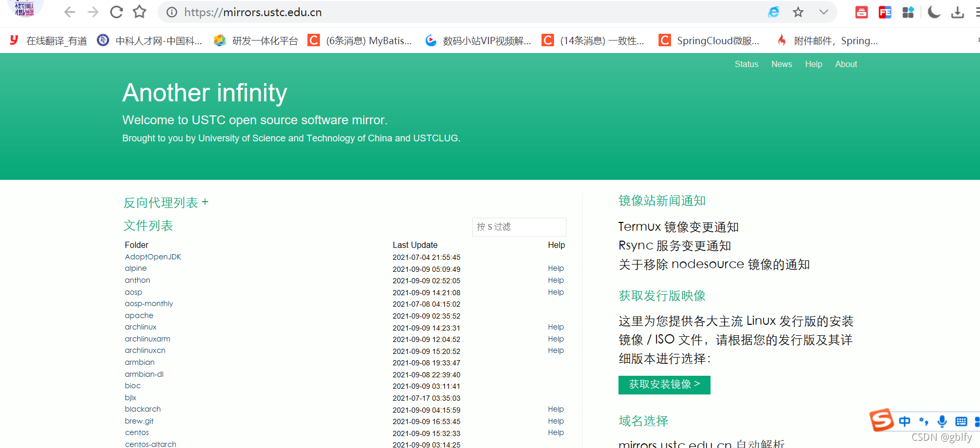The height and width of the screenshot is (448, 980).
Task: Open the MyBatis CSDN bookmark
Action: click(360, 41)
